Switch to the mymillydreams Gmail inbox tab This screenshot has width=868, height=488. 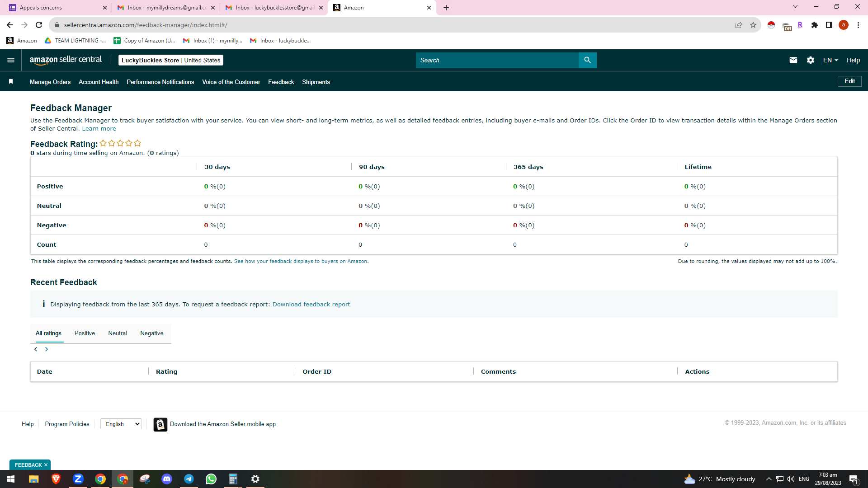[x=165, y=8]
